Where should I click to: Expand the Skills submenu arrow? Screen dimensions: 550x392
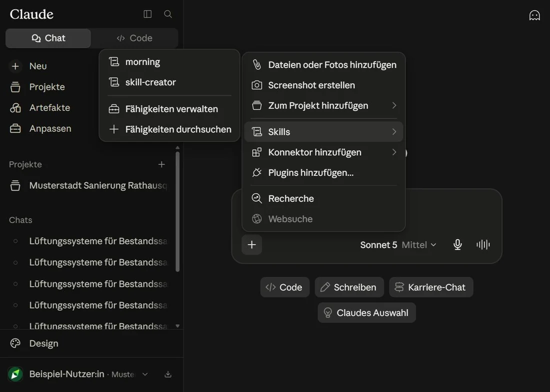click(x=394, y=132)
